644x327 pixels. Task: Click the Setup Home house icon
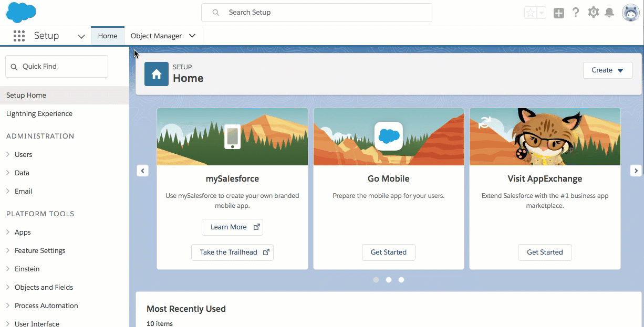tap(157, 74)
